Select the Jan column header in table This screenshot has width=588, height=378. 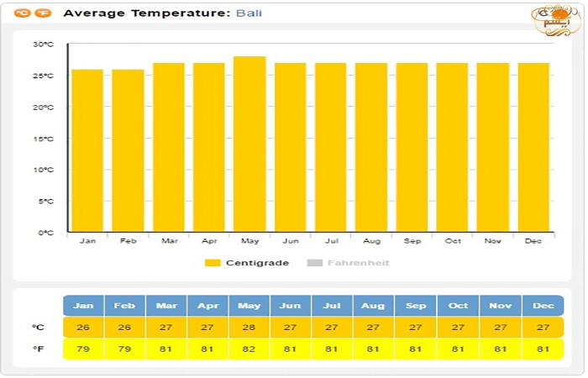coord(83,306)
